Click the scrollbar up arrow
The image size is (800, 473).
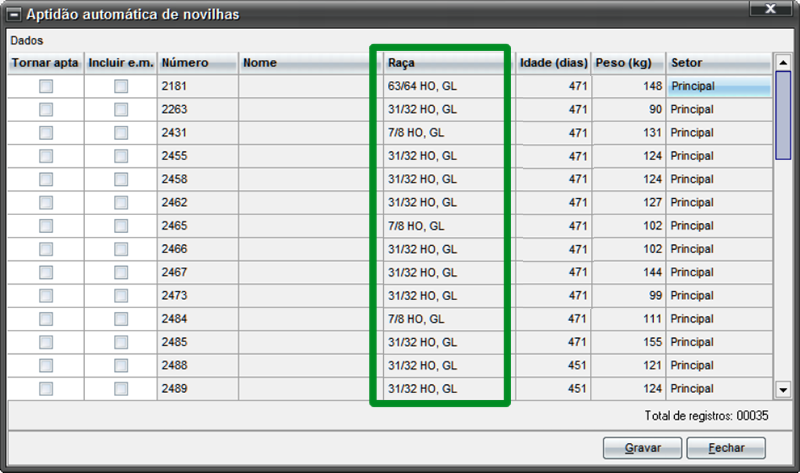click(783, 63)
